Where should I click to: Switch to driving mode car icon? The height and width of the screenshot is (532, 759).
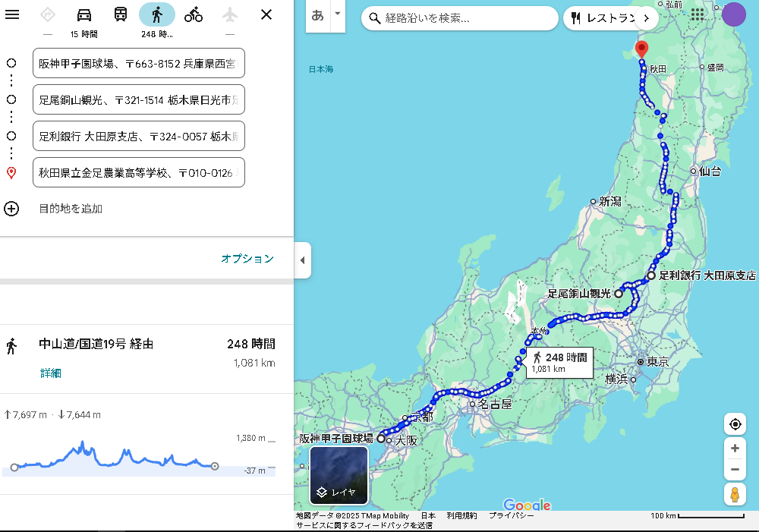[84, 15]
